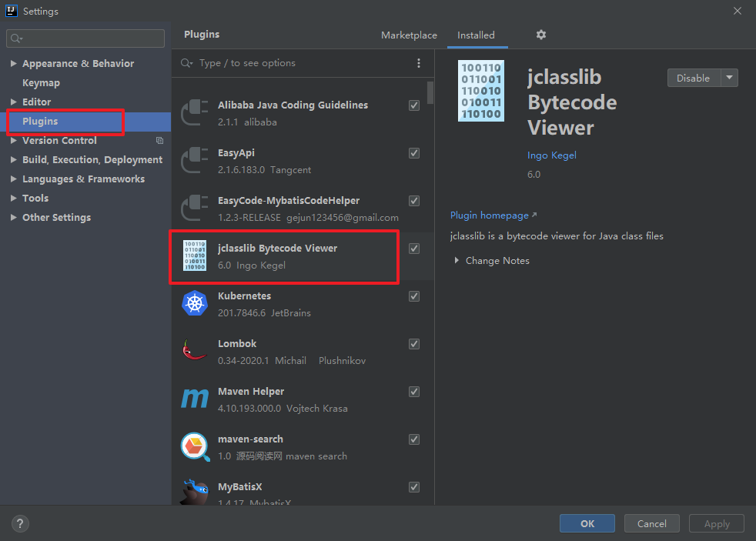Open the plugin list three-dot options menu
Screen dimensions: 756x541
coord(419,63)
